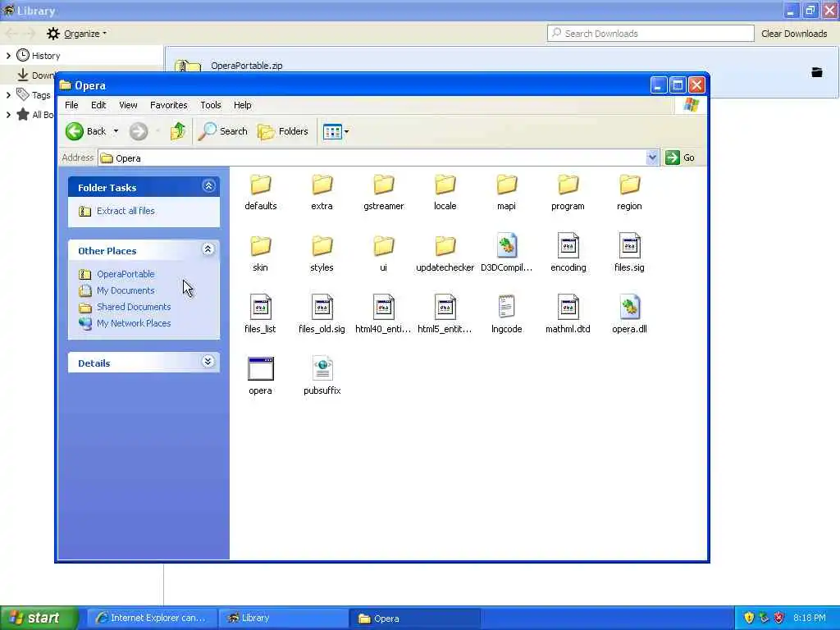Select the files_list file icon
This screenshot has height=630, width=840.
tap(260, 307)
